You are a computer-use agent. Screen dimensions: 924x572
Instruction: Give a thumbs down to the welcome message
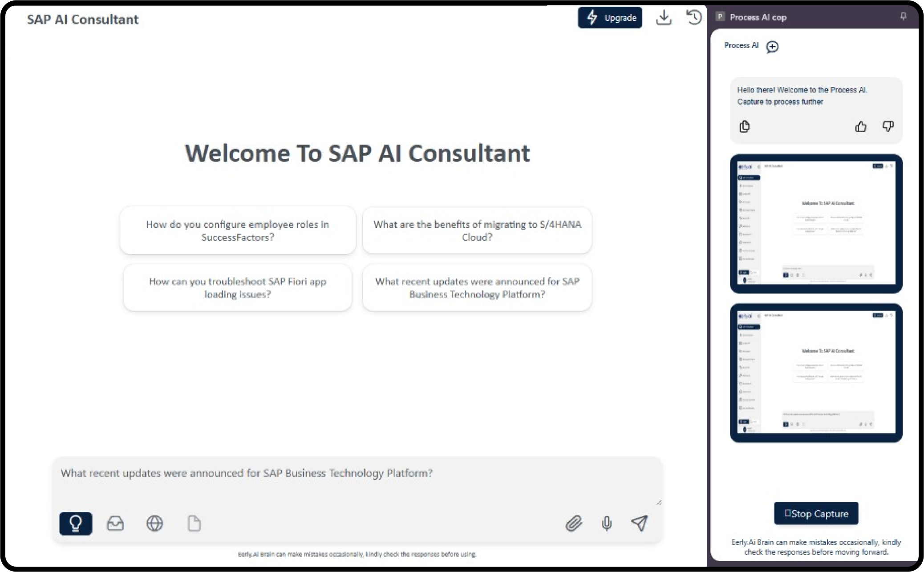[x=888, y=127]
